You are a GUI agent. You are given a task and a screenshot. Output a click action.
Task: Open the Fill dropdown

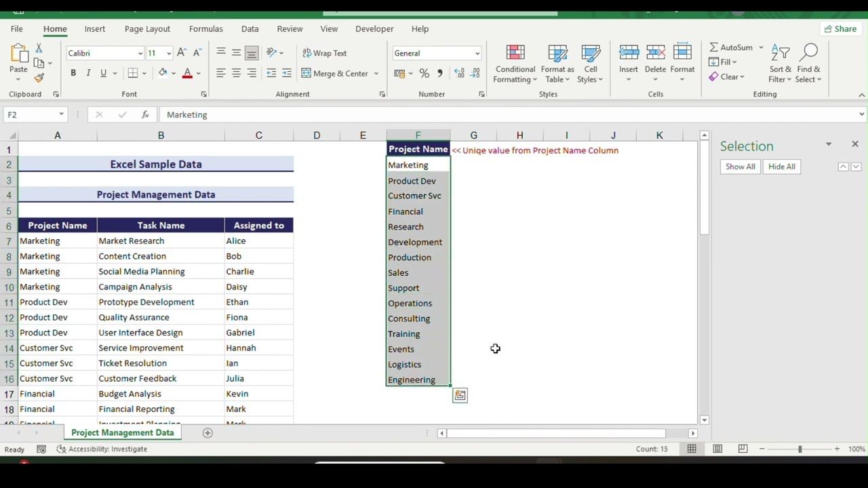[723, 62]
